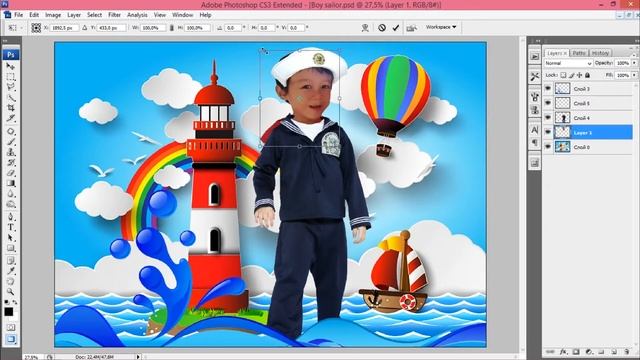Select the Hand tool

click(11, 282)
